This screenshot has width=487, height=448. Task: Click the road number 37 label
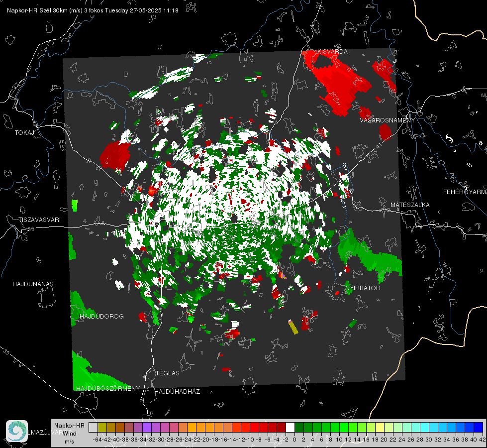15,85
